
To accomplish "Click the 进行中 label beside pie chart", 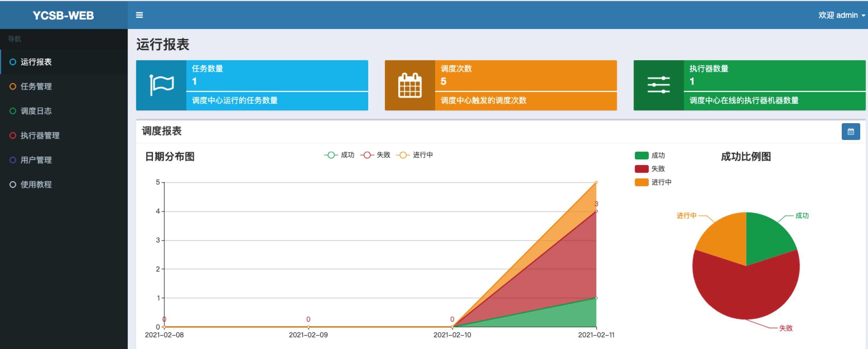I will pos(686,215).
